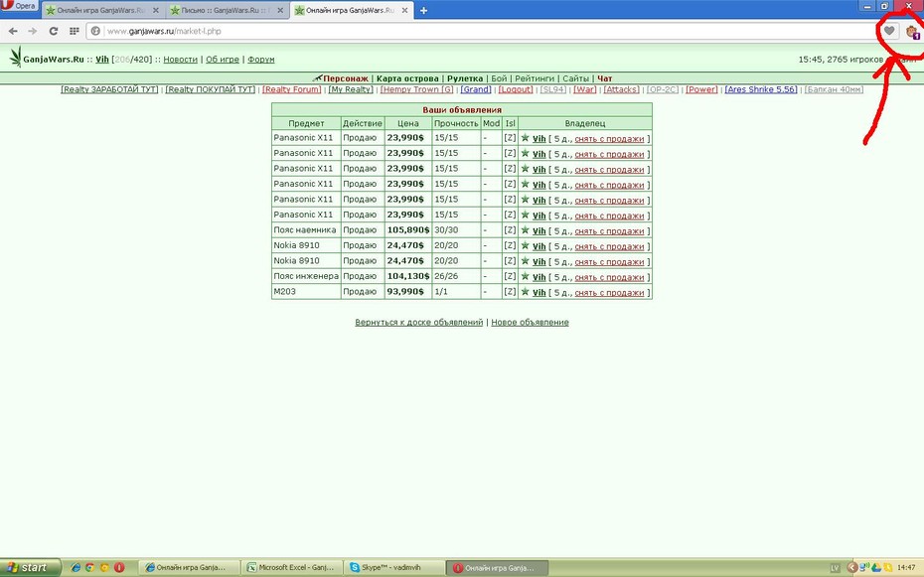Image resolution: width=924 pixels, height=577 pixels.
Task: Close the active market-l.php tab
Action: (x=406, y=11)
